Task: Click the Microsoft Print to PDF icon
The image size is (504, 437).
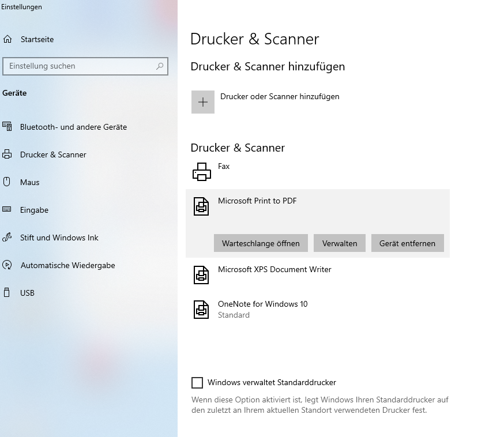Action: point(201,206)
